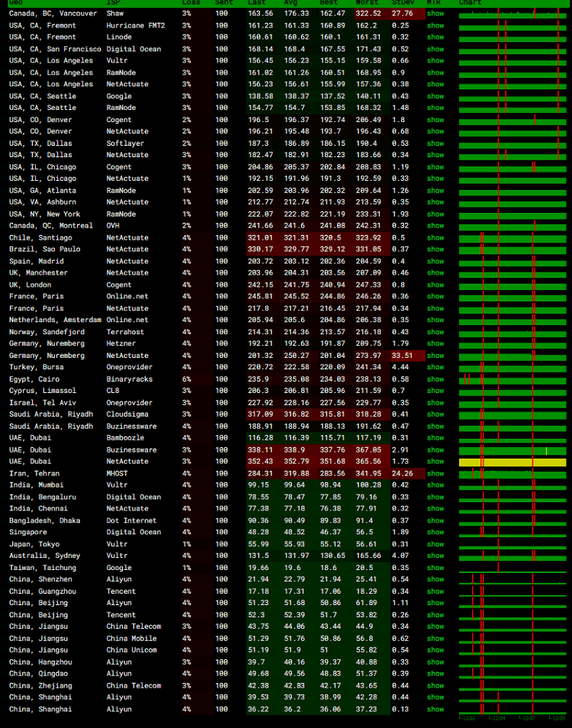The image size is (572, 728).
Task: Open 'show' link for Paris Online.net row
Action: [435, 297]
